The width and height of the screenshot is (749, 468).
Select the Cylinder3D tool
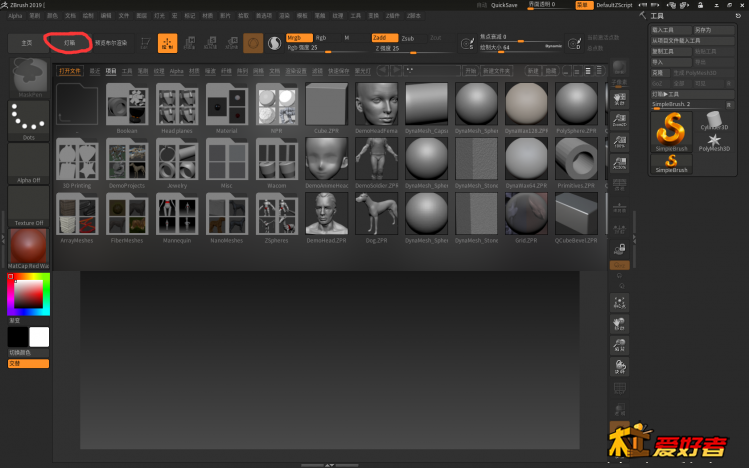(x=714, y=121)
